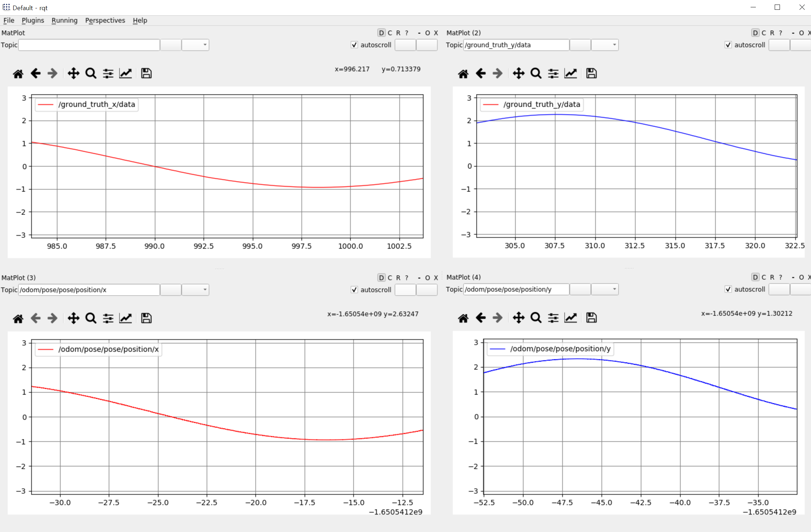Click the ground_truth_y topic input field

tap(515, 45)
